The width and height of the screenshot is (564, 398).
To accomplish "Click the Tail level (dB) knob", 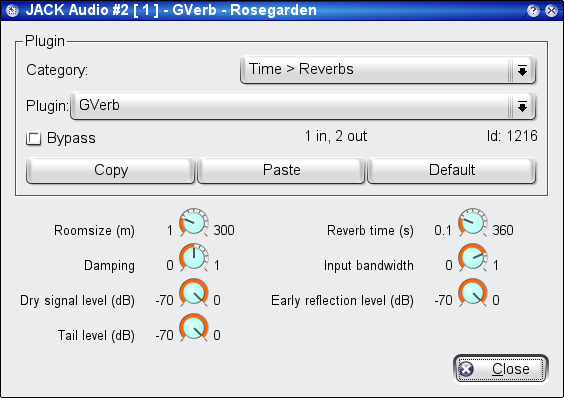I will pos(194,327).
